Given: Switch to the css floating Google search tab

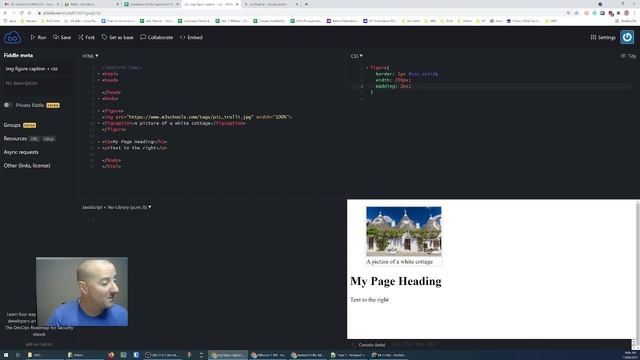Looking at the screenshot, I should pos(271,4).
